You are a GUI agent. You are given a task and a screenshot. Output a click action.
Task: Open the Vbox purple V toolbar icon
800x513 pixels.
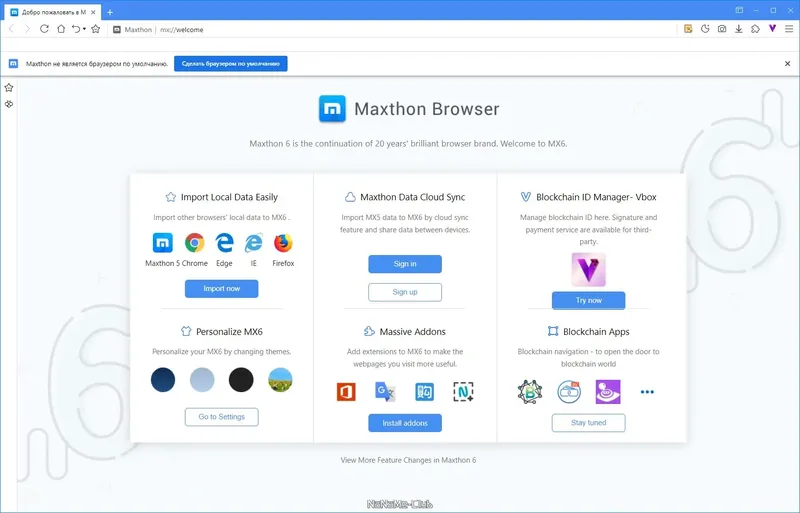(772, 29)
